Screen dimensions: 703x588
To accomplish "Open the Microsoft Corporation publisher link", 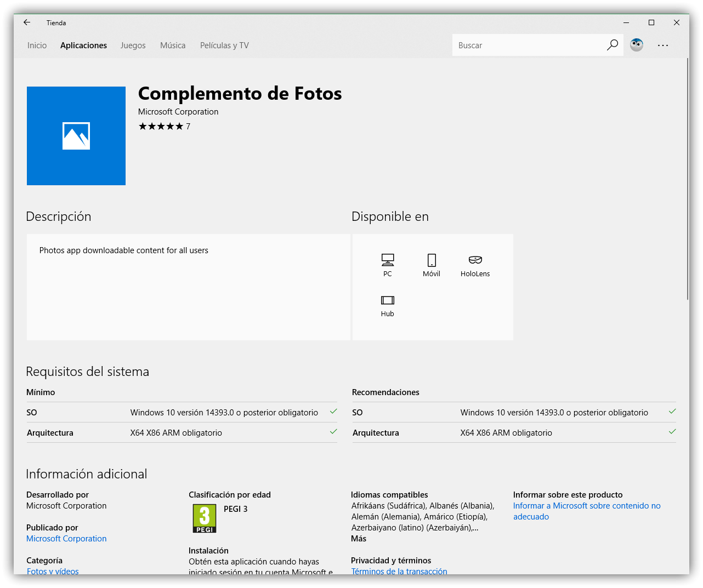I will (x=66, y=539).
